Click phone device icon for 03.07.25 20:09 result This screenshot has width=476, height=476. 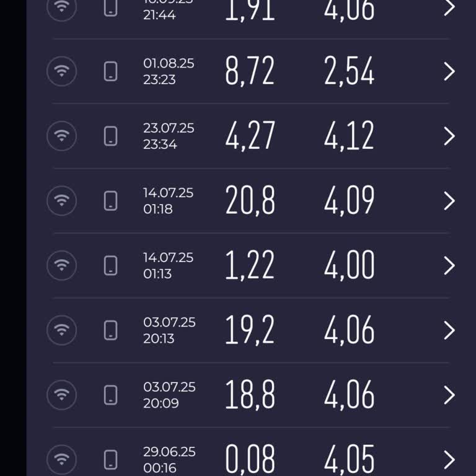click(x=111, y=395)
